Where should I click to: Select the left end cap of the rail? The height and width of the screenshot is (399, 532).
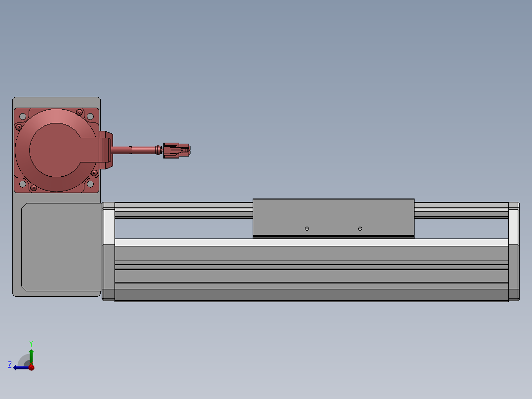(109, 252)
